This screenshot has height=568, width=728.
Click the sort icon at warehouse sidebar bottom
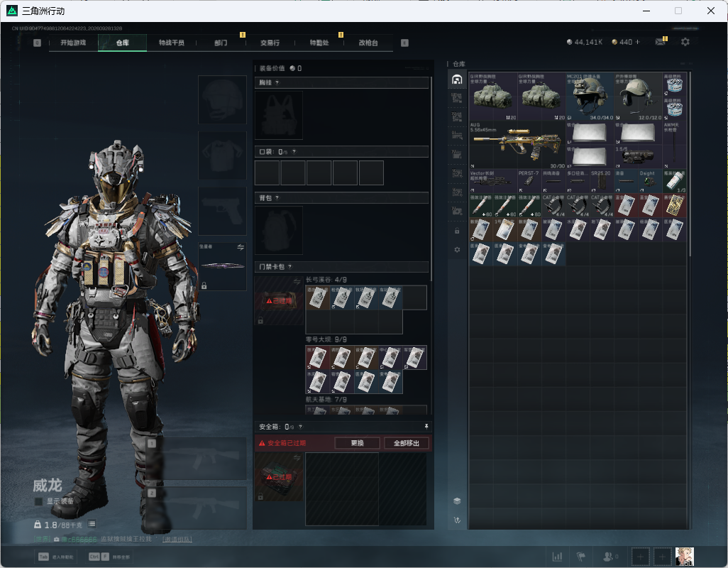tap(457, 520)
